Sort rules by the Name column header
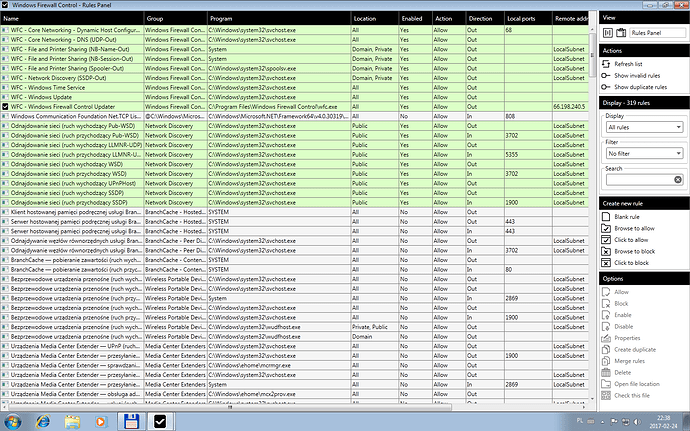The image size is (690, 431). pyautogui.click(x=72, y=18)
